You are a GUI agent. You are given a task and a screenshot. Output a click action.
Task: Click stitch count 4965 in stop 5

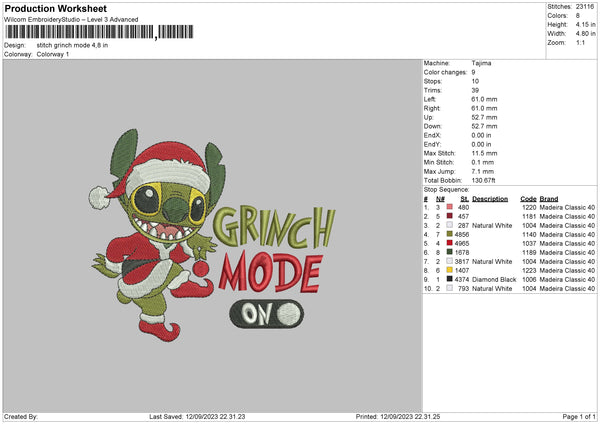(x=462, y=243)
